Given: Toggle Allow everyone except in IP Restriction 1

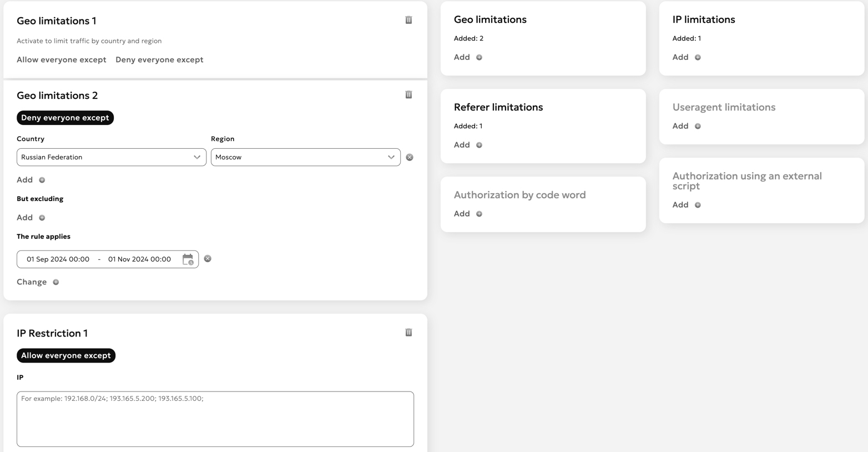Looking at the screenshot, I should (x=66, y=355).
